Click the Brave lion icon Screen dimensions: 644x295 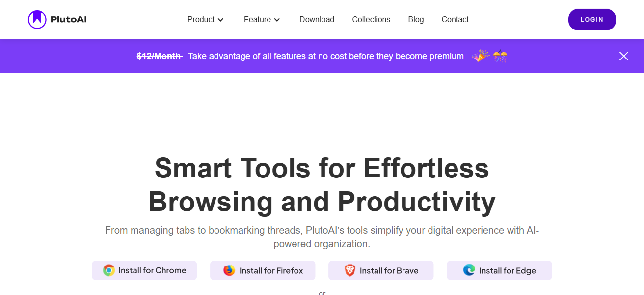(349, 270)
